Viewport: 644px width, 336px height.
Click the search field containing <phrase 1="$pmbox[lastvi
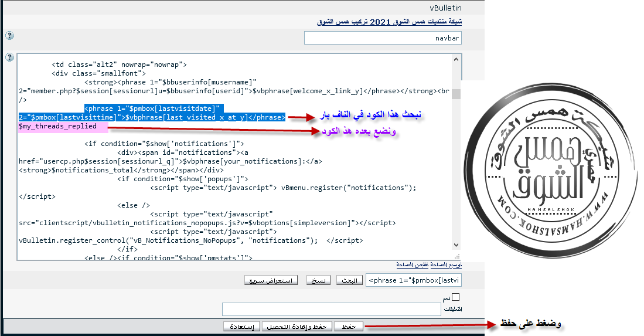point(414,280)
